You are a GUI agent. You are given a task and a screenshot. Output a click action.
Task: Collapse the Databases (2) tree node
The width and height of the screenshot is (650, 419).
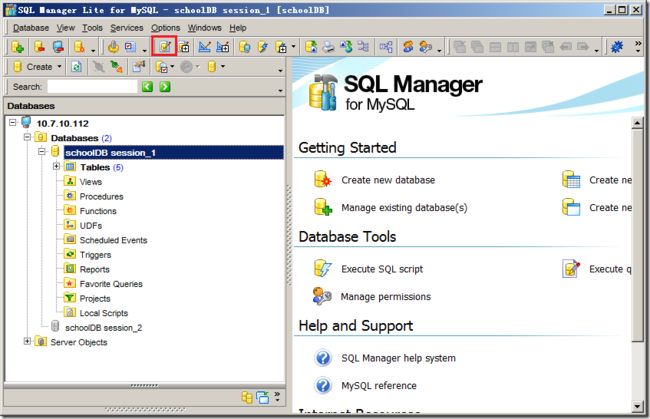click(x=27, y=137)
